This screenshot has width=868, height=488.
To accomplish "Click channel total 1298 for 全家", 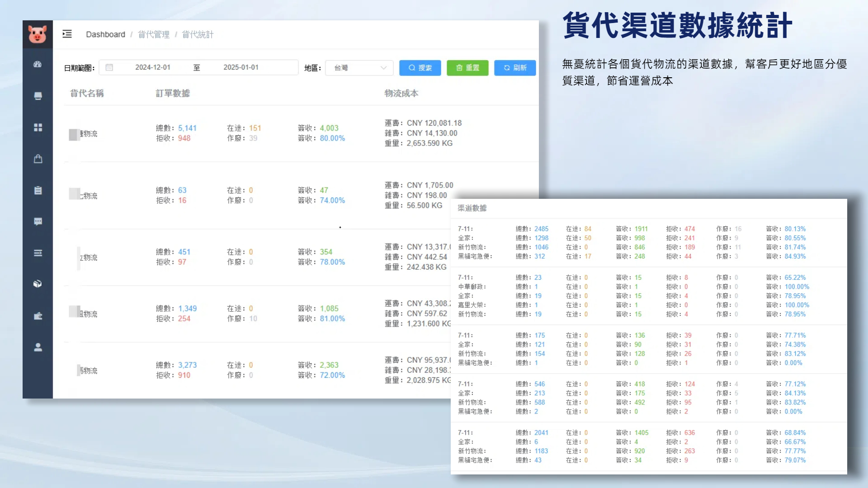I will (x=541, y=238).
